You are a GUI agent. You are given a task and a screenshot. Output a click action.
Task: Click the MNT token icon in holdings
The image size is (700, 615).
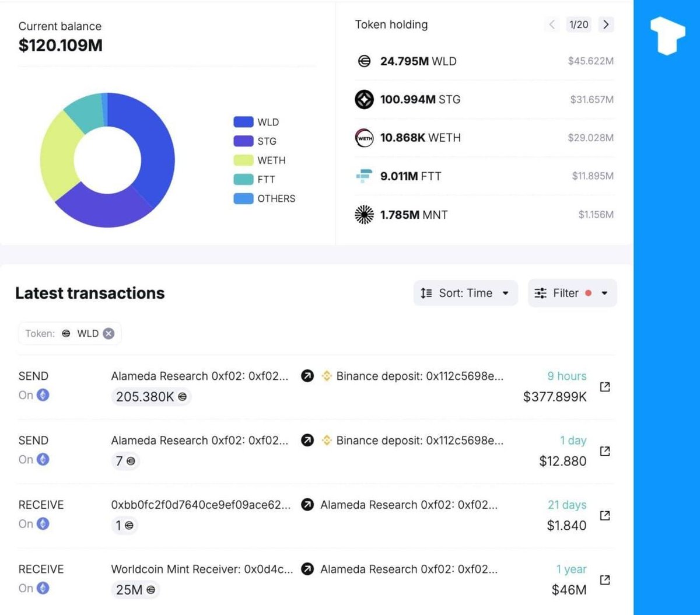pos(364,215)
